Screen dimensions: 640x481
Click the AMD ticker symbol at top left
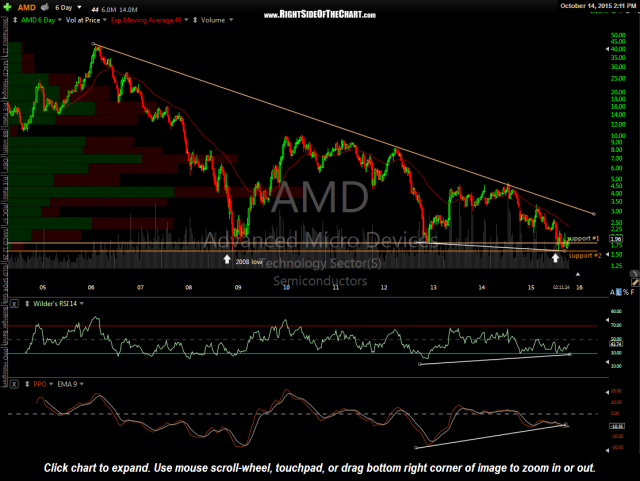pos(27,8)
